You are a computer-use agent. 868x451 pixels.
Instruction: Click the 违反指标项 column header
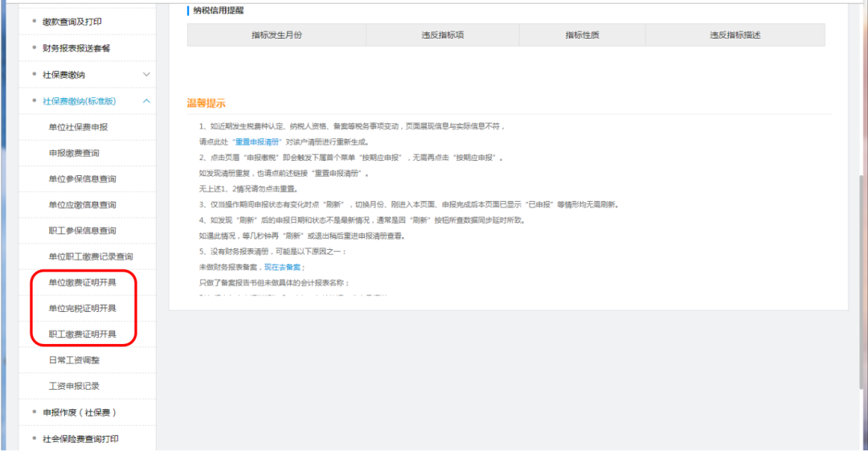(x=442, y=35)
